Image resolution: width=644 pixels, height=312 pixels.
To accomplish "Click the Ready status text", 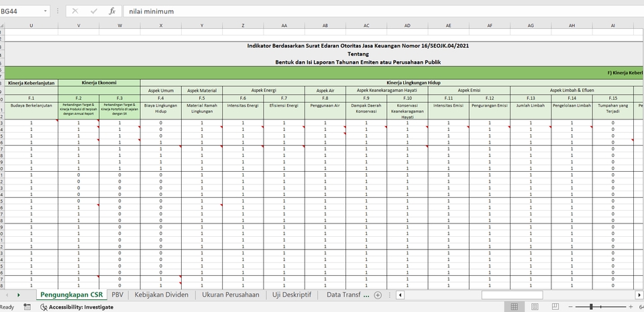I will point(7,307).
